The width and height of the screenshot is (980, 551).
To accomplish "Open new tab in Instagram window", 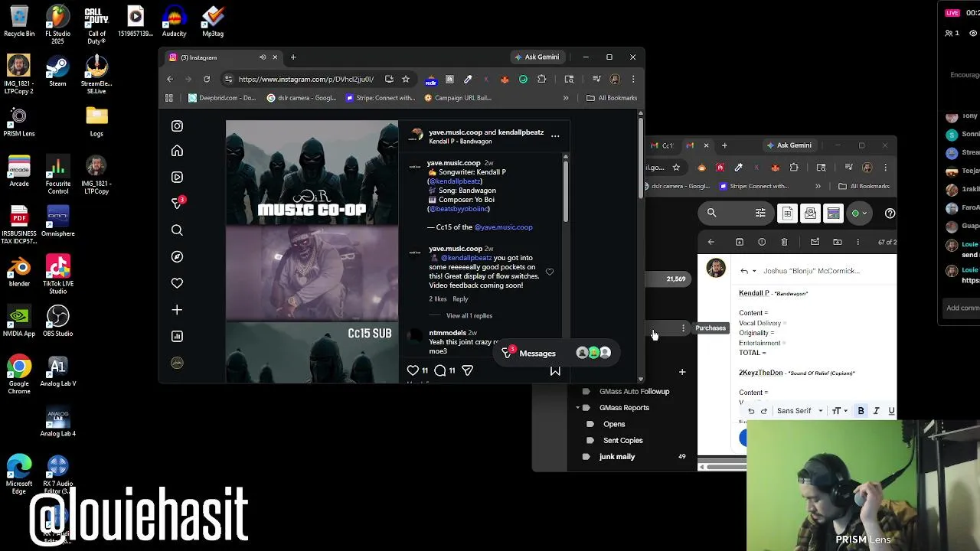I will (x=293, y=57).
